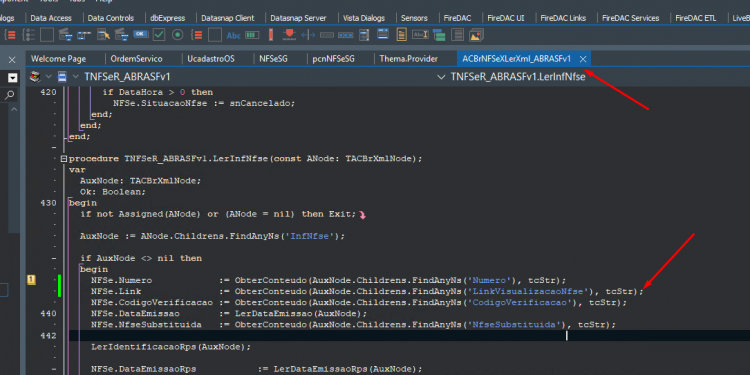Switch to the Thema.Provider editor tab
This screenshot has width=750, height=375.
click(408, 59)
